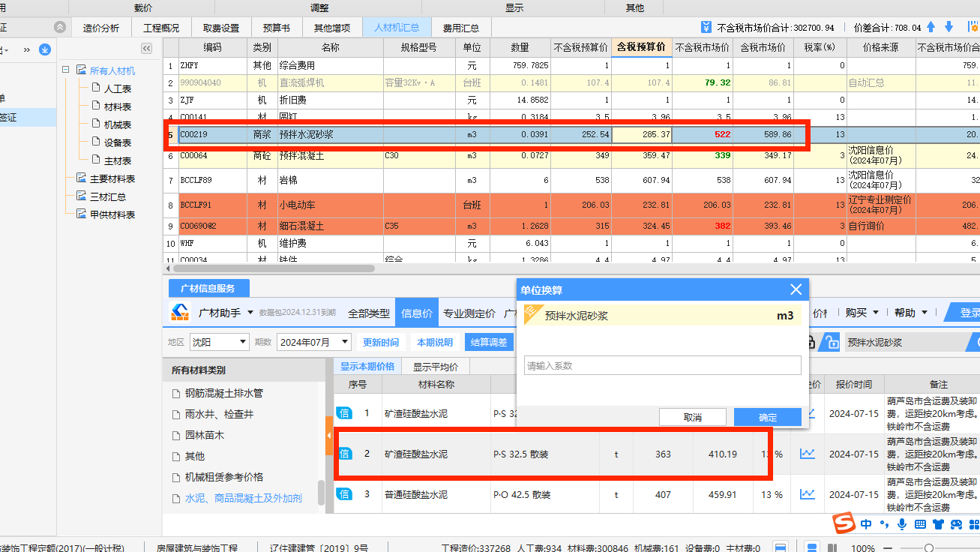This screenshot has height=552, width=980.
Task: Click the 确定 button in 单位换算 dialog
Action: (768, 417)
